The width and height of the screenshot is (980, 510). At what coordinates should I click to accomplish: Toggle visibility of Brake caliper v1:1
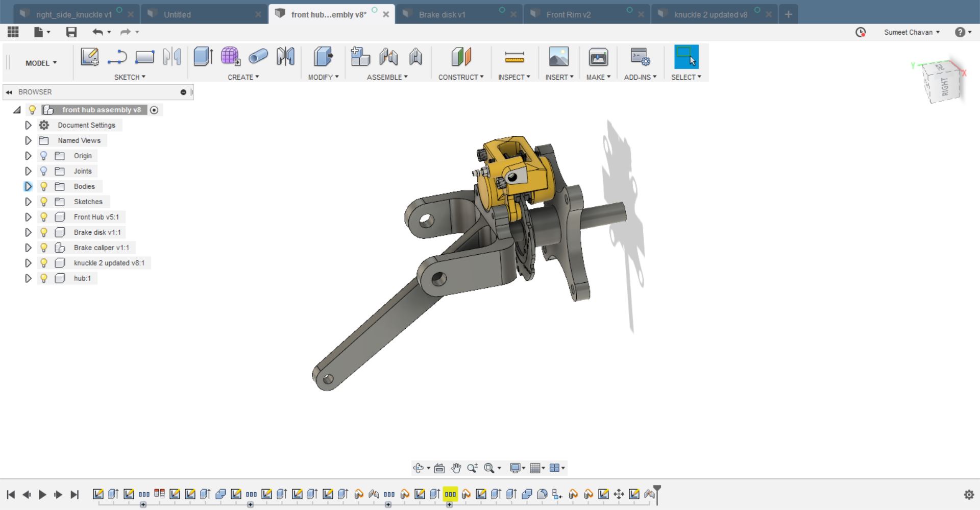[44, 248]
